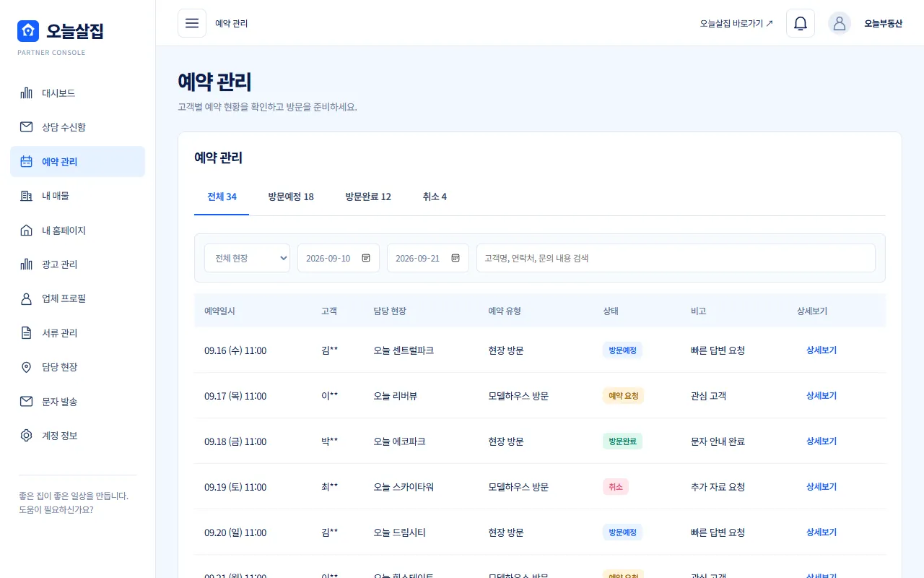
Task: Click the 09.18 (금) 11:00 date cell
Action: tap(235, 441)
